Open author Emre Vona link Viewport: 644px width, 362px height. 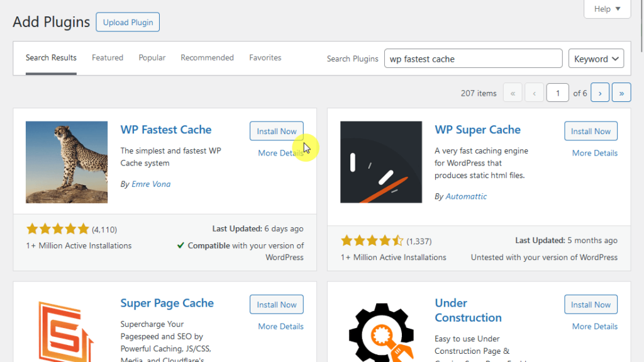(x=151, y=184)
